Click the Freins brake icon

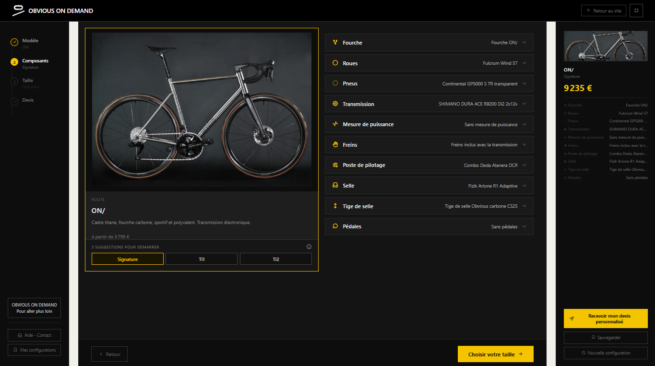[x=335, y=145]
